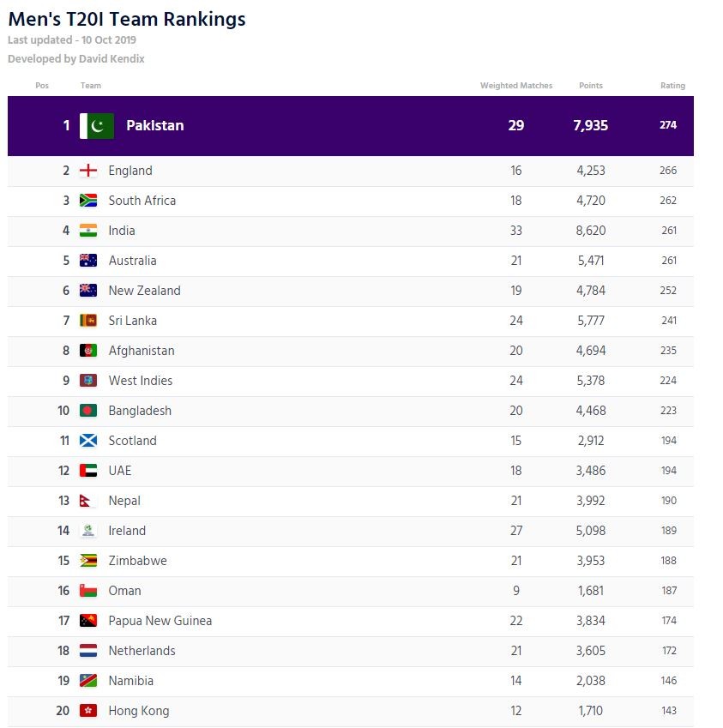Select the West Indies team row
723x728 pixels.
pos(350,381)
